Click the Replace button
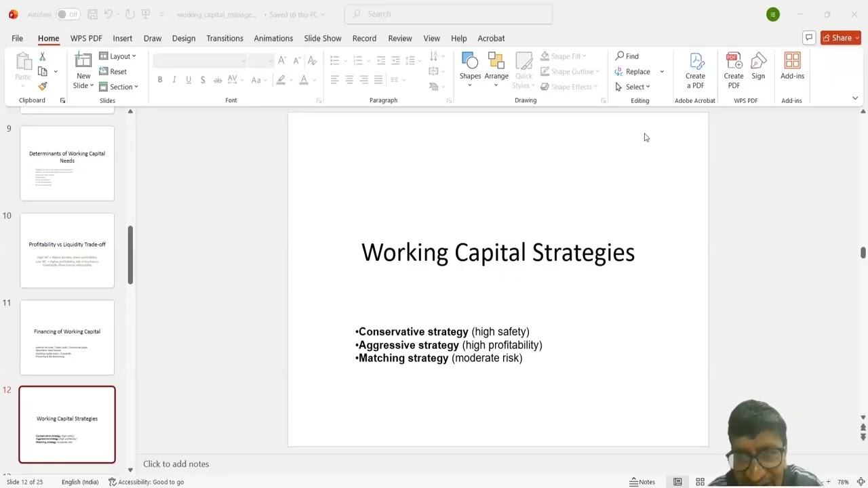Image resolution: width=868 pixels, height=488 pixels. tap(633, 72)
